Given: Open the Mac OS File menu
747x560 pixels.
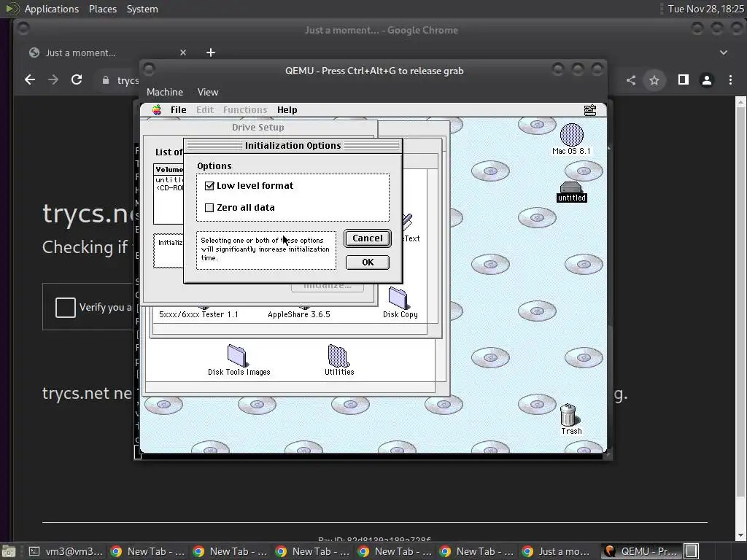Looking at the screenshot, I should 179,110.
